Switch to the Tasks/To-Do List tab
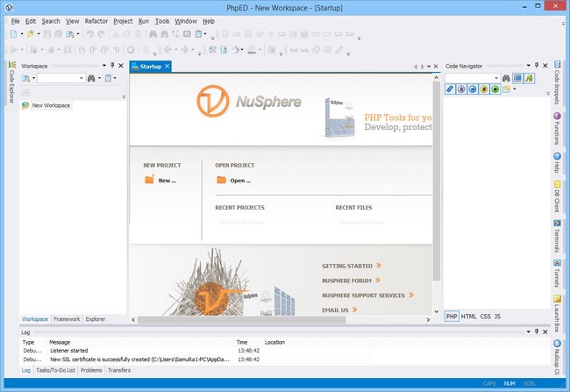 tap(55, 370)
